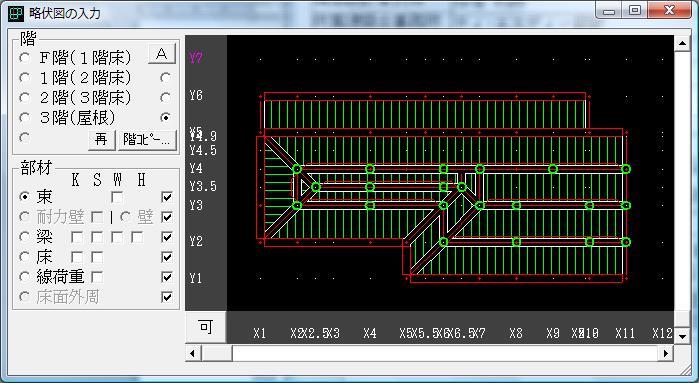This screenshot has width=699, height=383.
Task: Select the 梁 beam member radio button
Action: click(25, 237)
